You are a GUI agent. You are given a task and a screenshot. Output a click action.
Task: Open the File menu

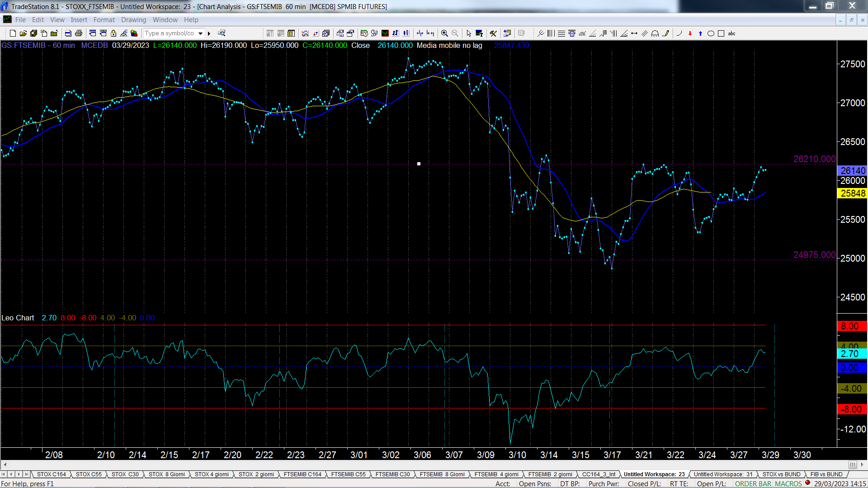click(20, 20)
